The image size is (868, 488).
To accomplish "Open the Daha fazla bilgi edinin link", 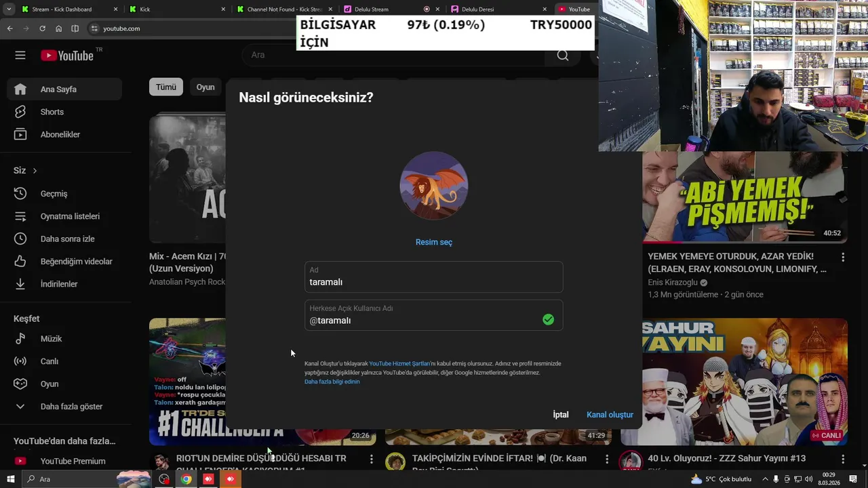I will (332, 382).
